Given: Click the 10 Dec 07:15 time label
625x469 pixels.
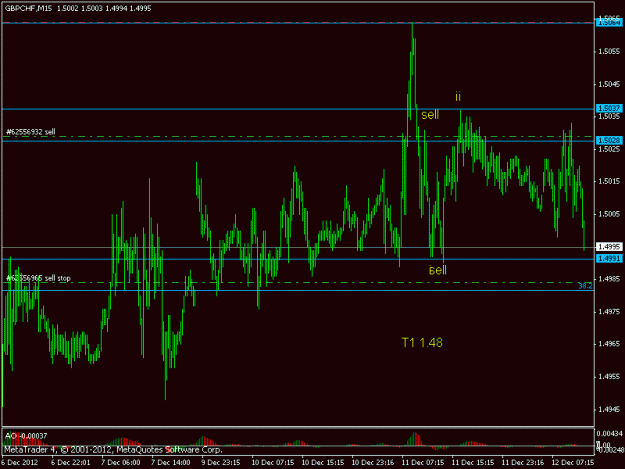Looking at the screenshot, I should (273, 463).
